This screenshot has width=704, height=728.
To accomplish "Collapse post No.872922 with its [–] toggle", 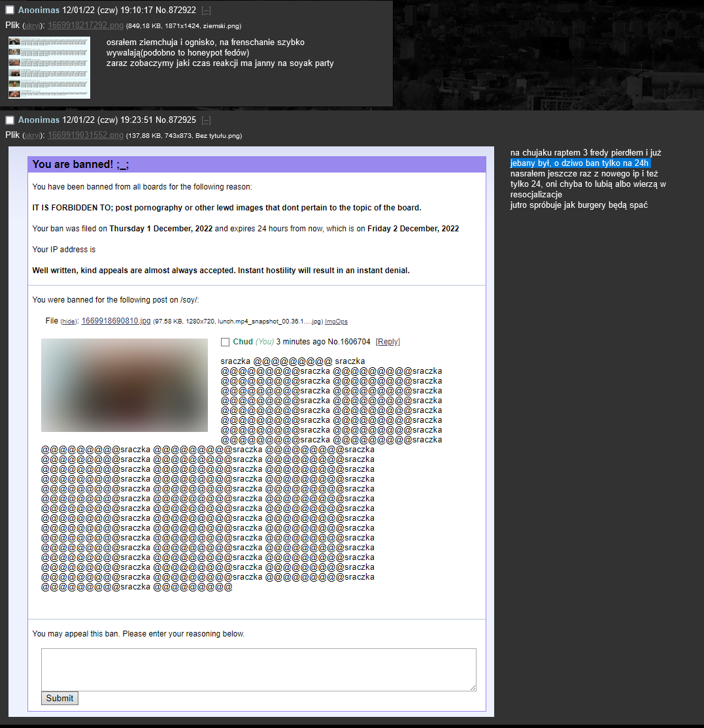I will (x=206, y=10).
